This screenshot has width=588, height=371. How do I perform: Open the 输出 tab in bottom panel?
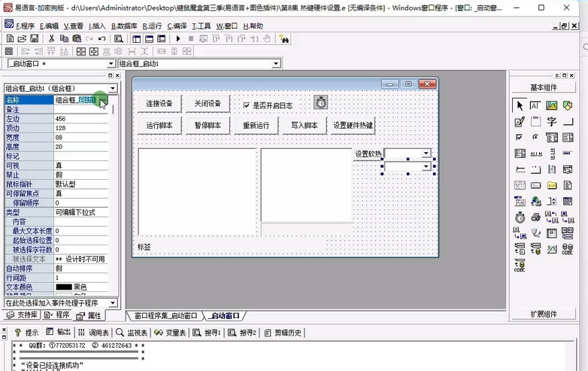point(59,332)
